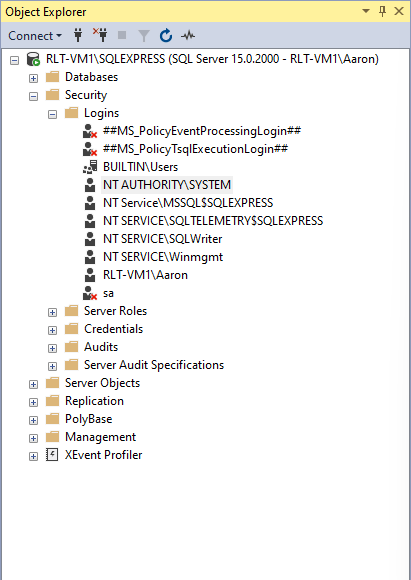Toggle the auto-hide pin on Object Explorer
This screenshot has width=411, height=580.
[x=383, y=11]
